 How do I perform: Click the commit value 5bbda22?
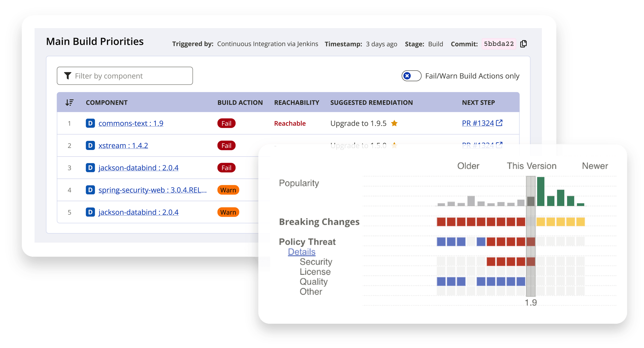[499, 44]
